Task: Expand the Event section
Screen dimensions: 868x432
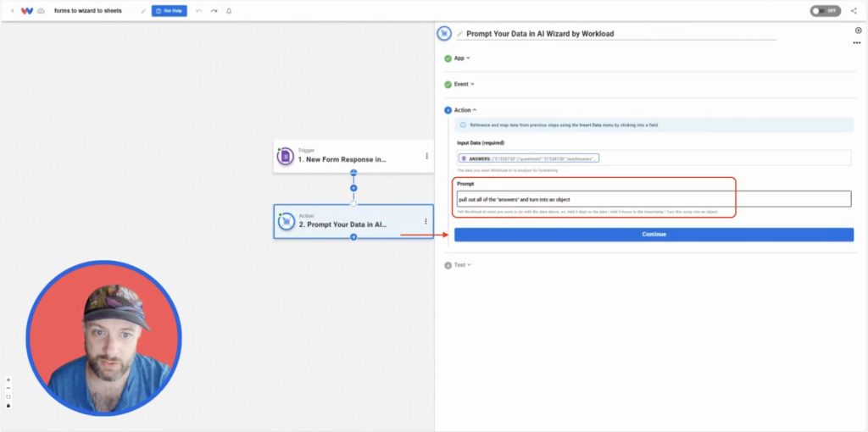Action: [x=465, y=84]
